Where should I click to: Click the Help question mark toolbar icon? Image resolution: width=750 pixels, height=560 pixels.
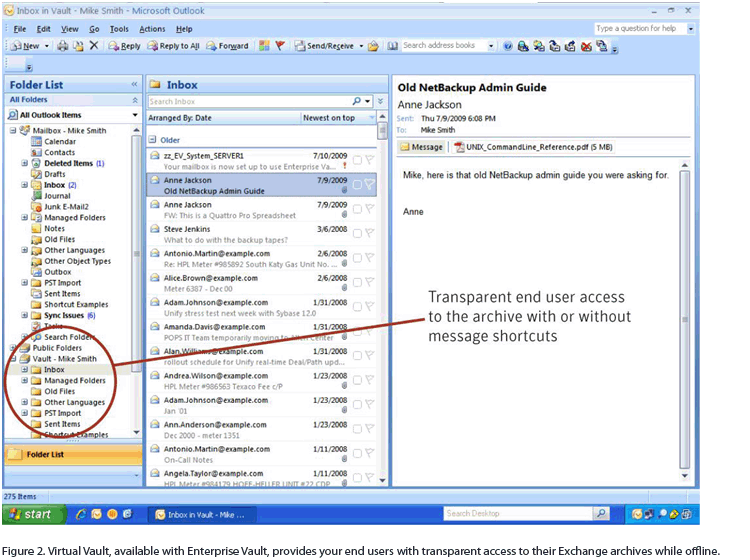click(508, 46)
